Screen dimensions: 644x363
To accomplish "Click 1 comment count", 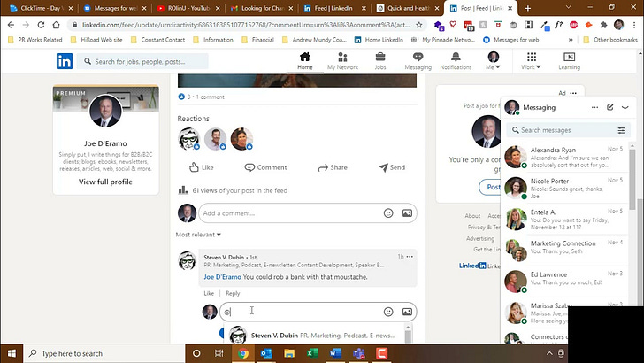I will pyautogui.click(x=210, y=97).
